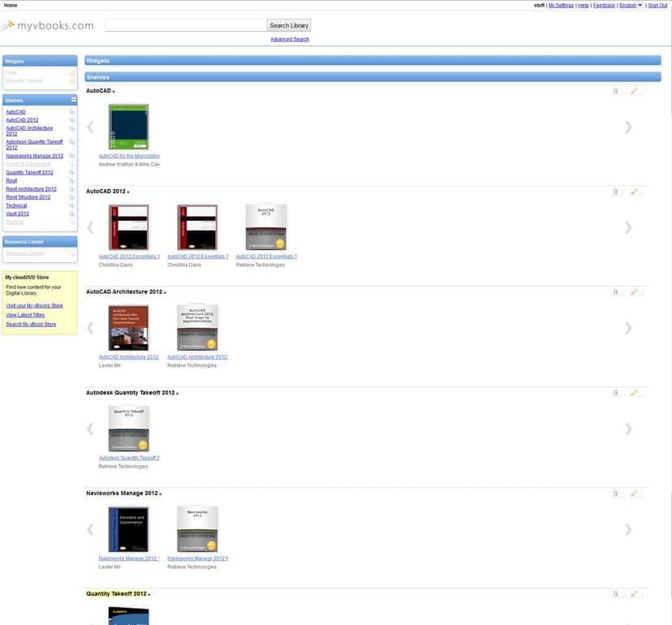
Task: Open My Settings in top menu
Action: coord(561,5)
